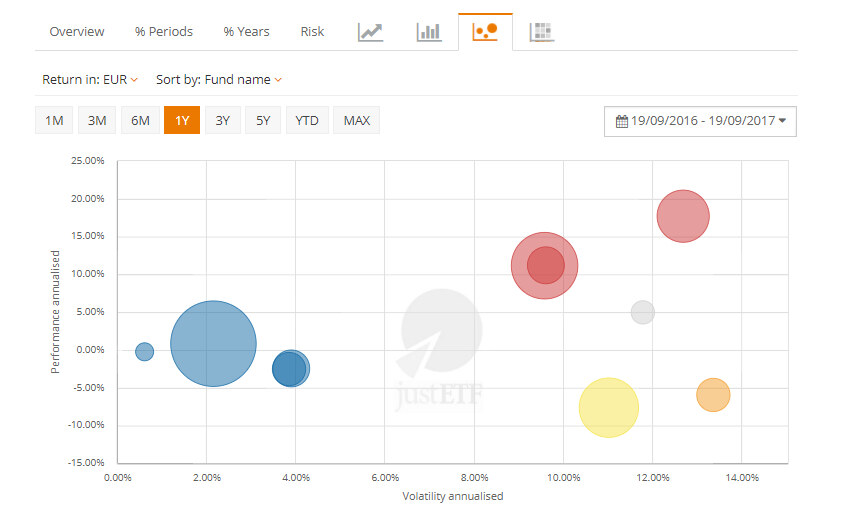Open the Risk tab
The height and width of the screenshot is (510, 845).
click(x=312, y=32)
